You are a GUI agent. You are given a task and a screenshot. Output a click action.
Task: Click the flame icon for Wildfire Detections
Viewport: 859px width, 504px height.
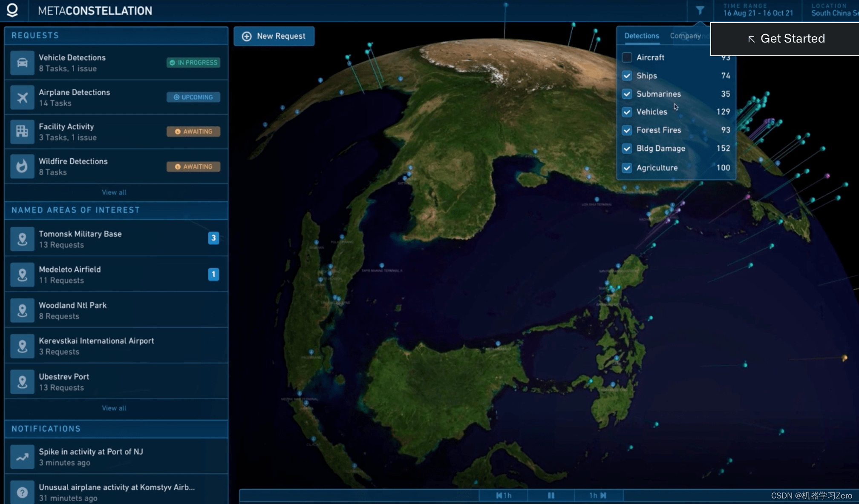tap(22, 166)
